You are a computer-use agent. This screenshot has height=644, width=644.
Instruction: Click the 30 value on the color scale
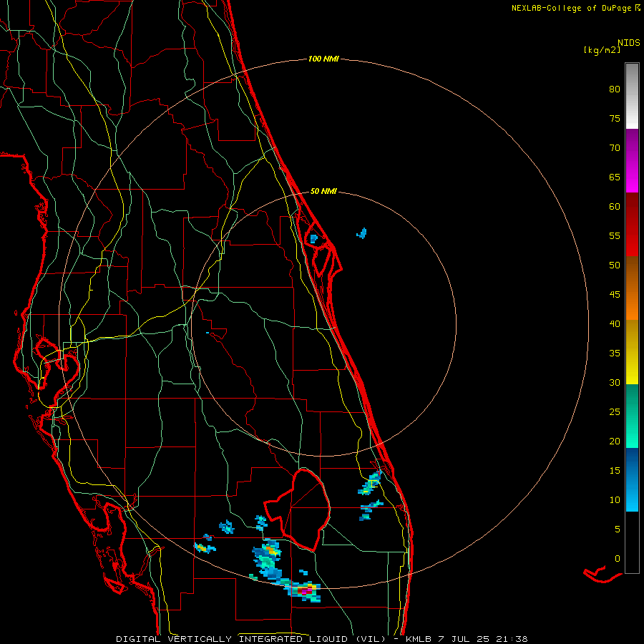tap(615, 382)
